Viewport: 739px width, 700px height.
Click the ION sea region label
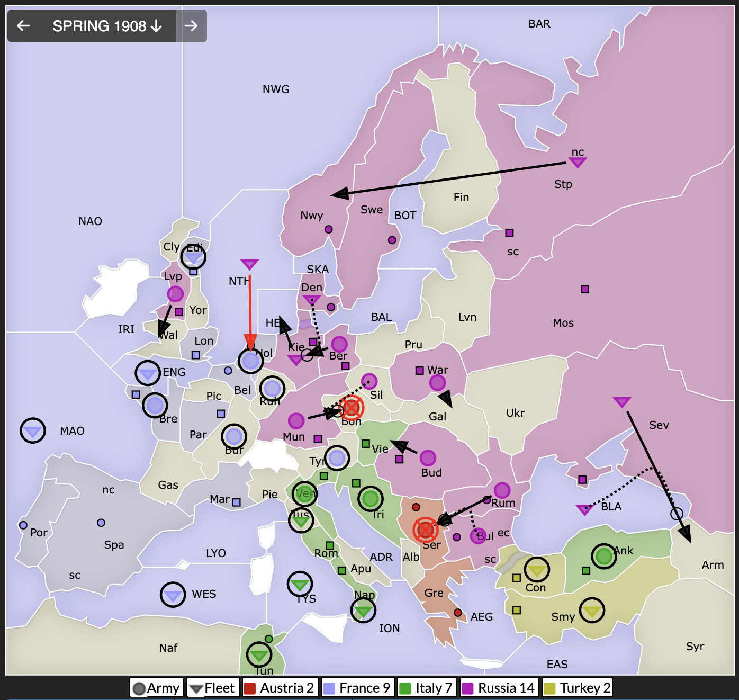[x=389, y=629]
